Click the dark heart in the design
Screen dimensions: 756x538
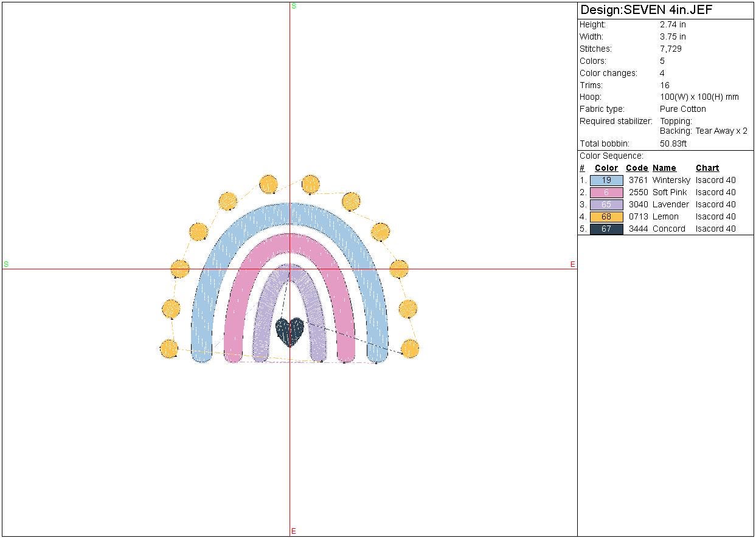(290, 331)
